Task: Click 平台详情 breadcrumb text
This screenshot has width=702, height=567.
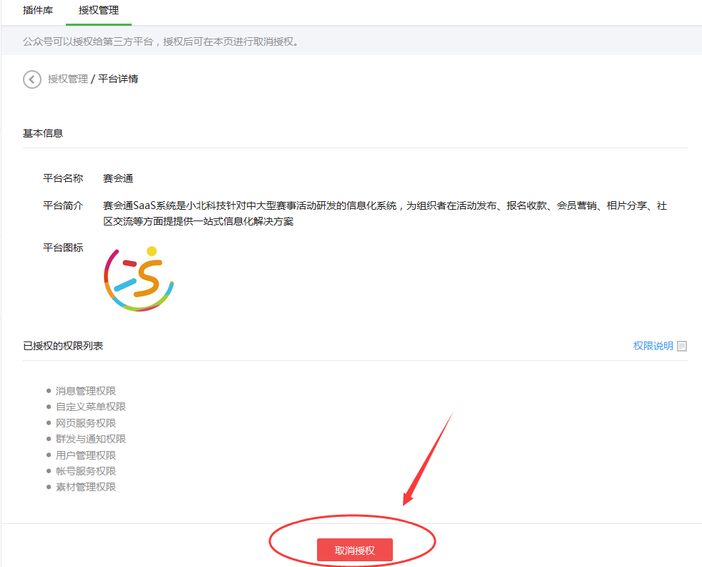Action: pyautogui.click(x=118, y=79)
